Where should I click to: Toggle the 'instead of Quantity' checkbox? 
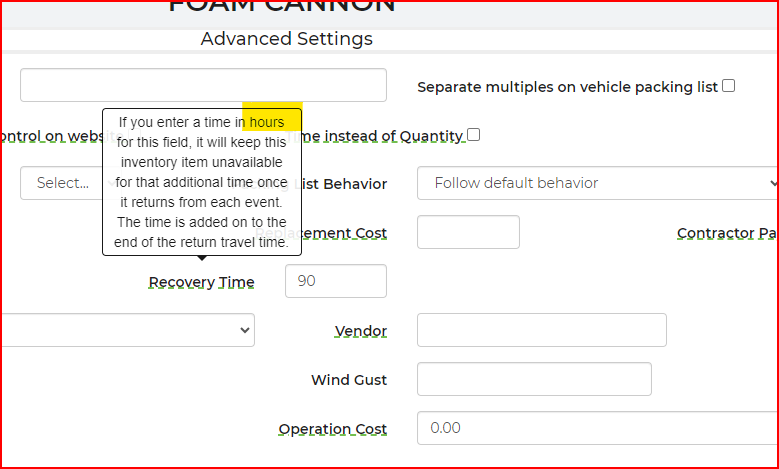[x=474, y=134]
